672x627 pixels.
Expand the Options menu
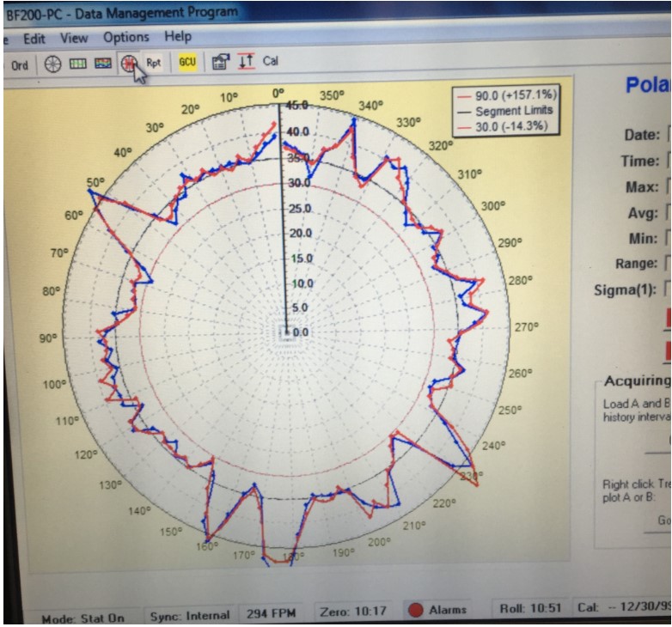(x=125, y=37)
